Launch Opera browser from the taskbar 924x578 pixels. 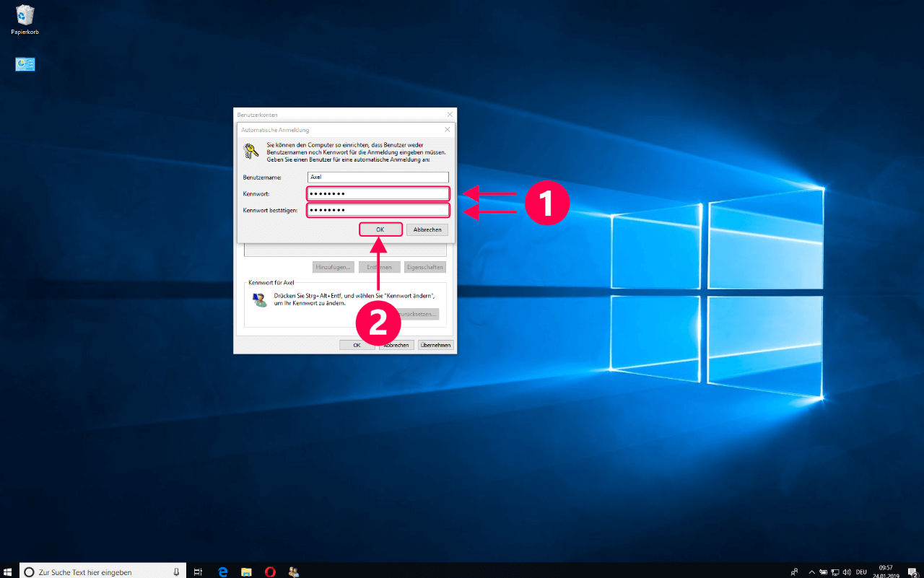pyautogui.click(x=270, y=572)
